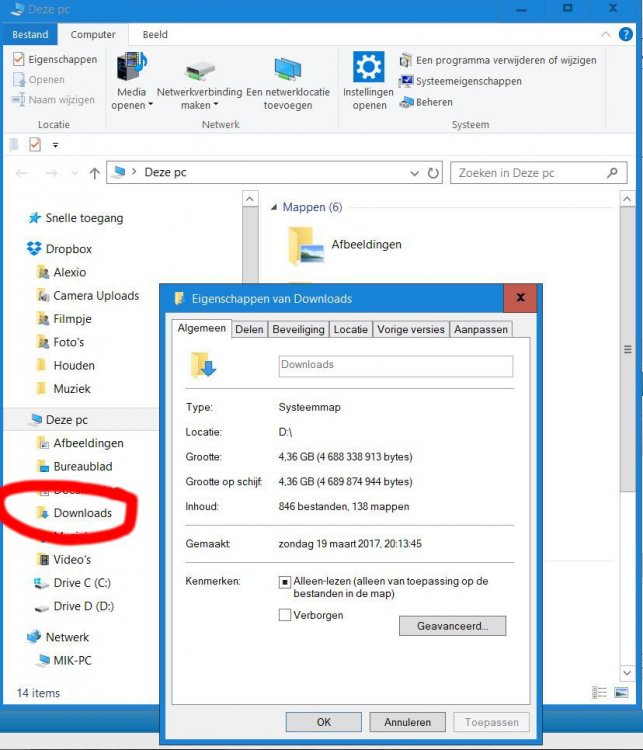Screen dimensions: 643x750
Task: Click the up arrow navigation button
Action: 95,173
